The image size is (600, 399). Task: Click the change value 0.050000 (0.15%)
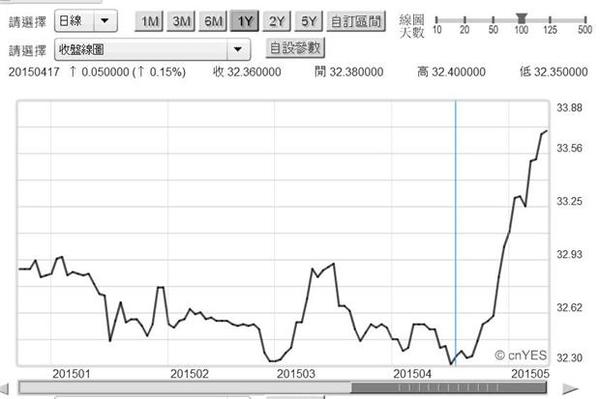(127, 72)
